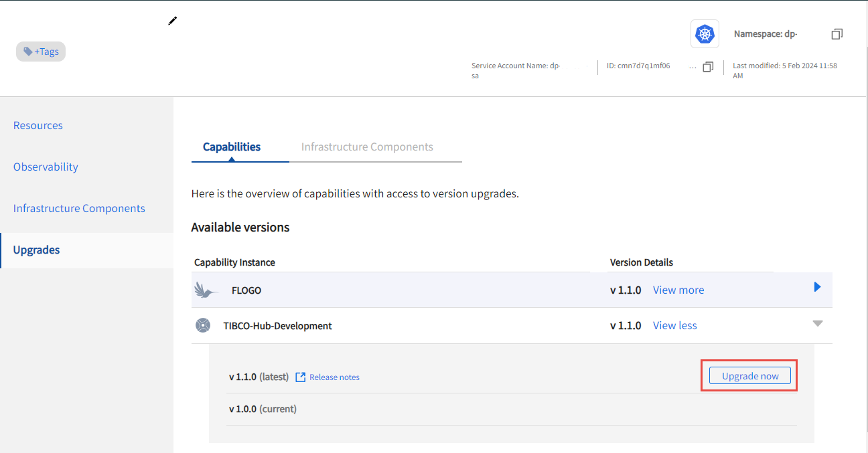This screenshot has height=453, width=868.
Task: Switch to the Capabilities tab
Action: tap(232, 147)
